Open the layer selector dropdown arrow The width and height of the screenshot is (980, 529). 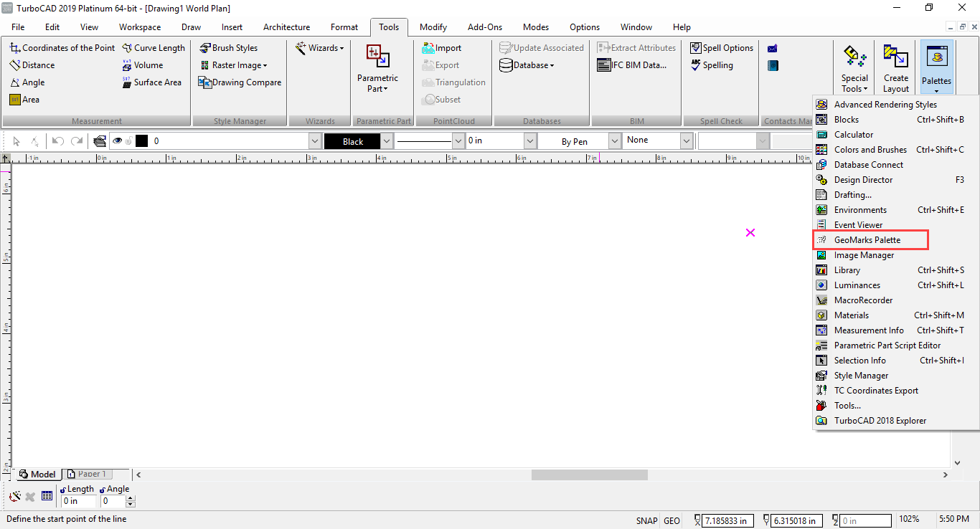(x=314, y=141)
